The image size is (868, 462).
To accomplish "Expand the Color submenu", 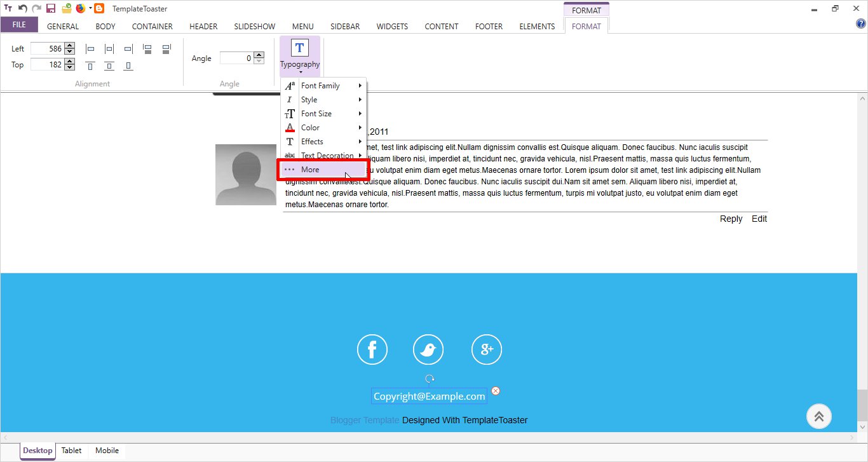I will 324,128.
